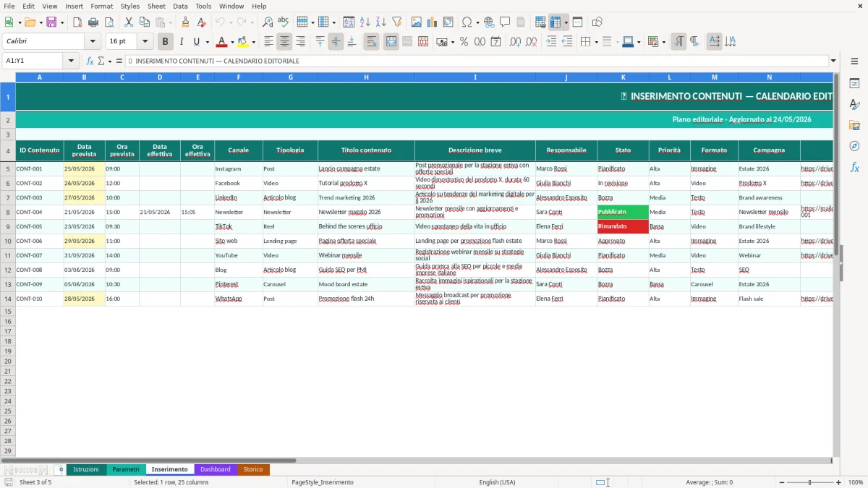The image size is (868, 488).
Task: Toggle Print Preview icon
Action: click(109, 22)
